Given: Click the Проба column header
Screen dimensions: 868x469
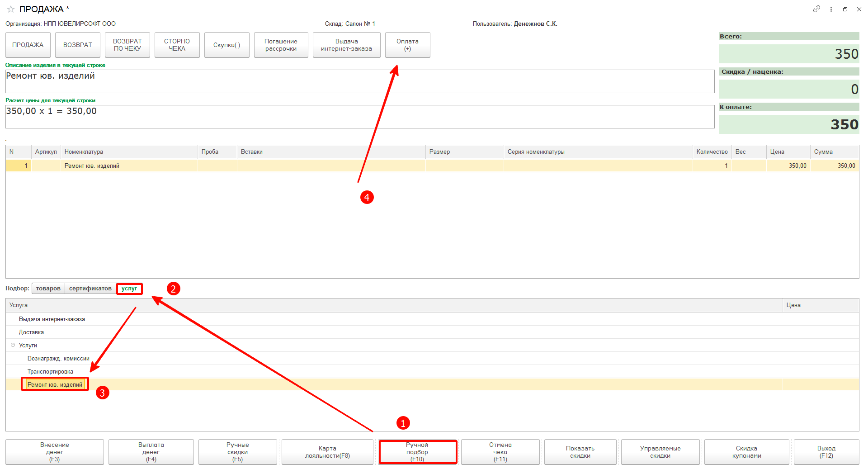Looking at the screenshot, I should click(217, 152).
